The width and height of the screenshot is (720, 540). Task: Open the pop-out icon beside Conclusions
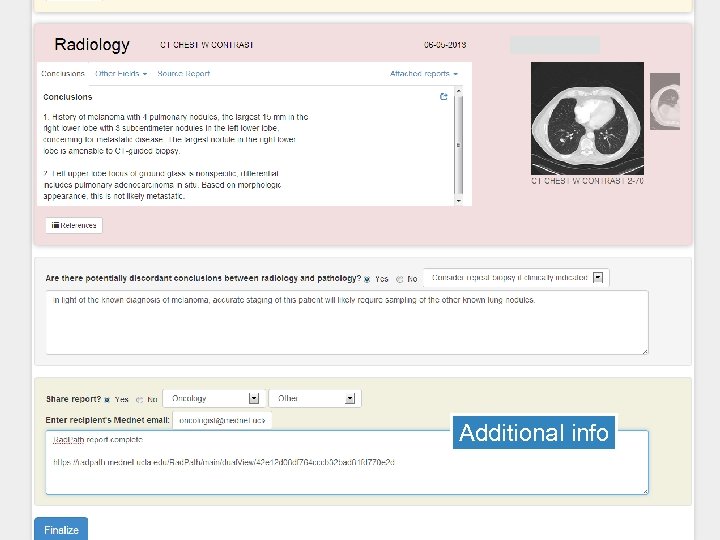(443, 96)
